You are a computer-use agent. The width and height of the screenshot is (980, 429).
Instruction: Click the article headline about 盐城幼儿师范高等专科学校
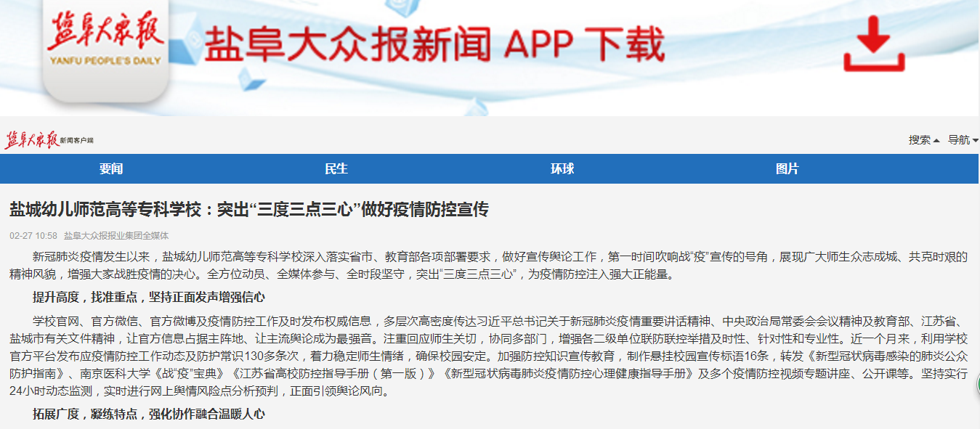249,210
